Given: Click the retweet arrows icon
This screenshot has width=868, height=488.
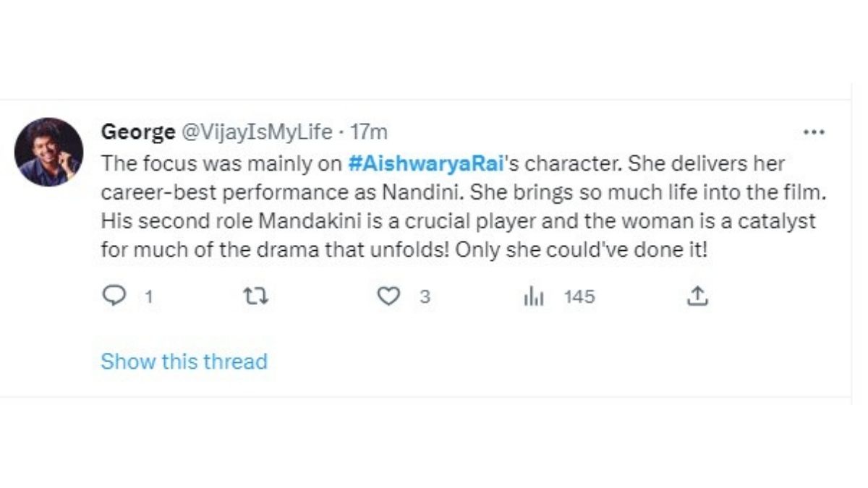Looking at the screenshot, I should coord(256,296).
